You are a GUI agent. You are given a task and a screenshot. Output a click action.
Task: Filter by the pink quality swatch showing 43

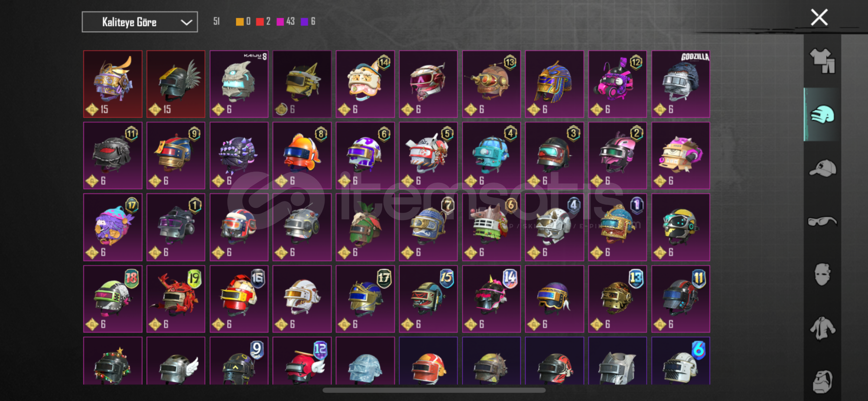coord(280,22)
